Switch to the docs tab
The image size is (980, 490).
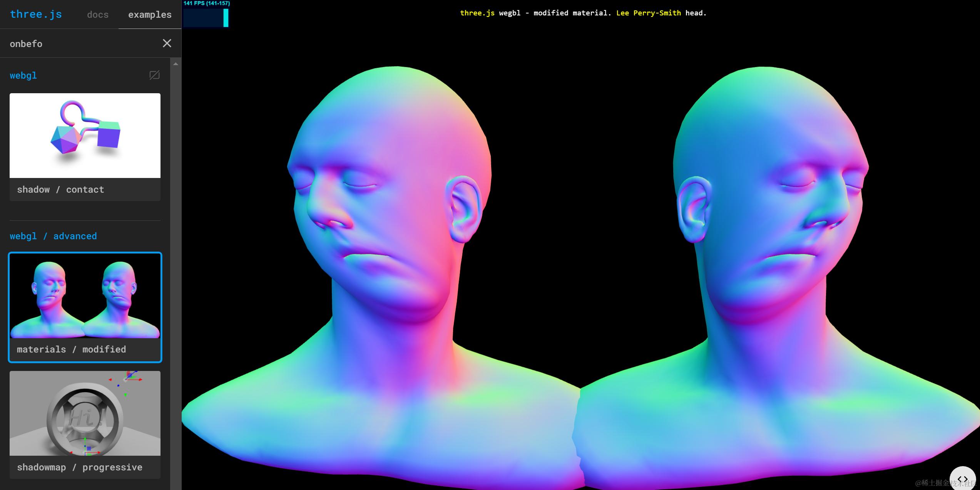98,15
